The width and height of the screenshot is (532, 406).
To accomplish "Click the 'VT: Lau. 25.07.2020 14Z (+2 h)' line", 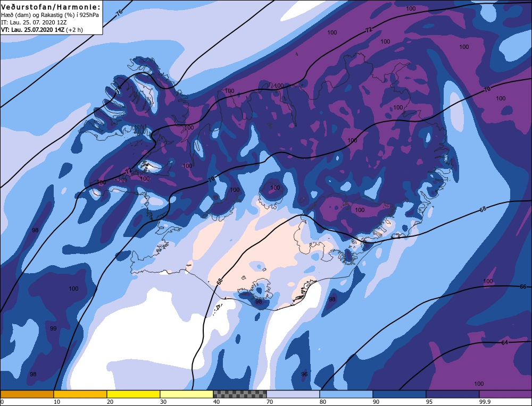I will 41,29.
